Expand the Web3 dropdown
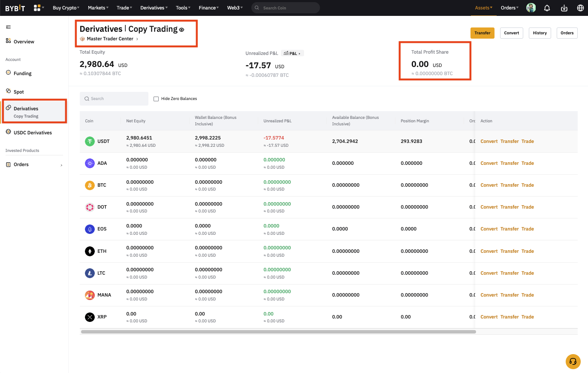 coord(235,8)
